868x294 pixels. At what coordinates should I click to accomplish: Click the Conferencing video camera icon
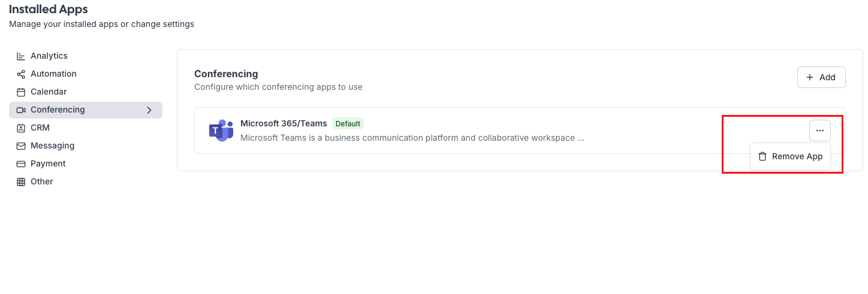click(x=21, y=110)
